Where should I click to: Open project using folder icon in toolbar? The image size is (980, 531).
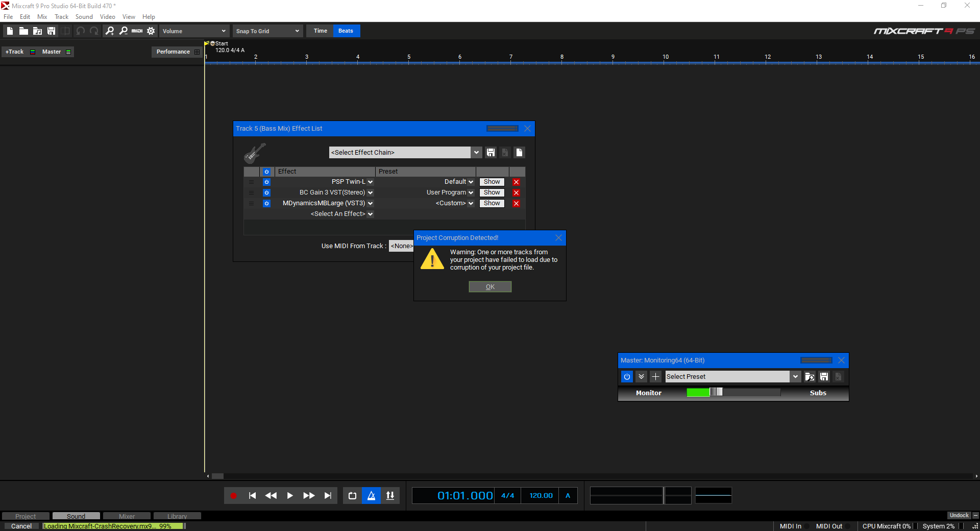point(23,31)
